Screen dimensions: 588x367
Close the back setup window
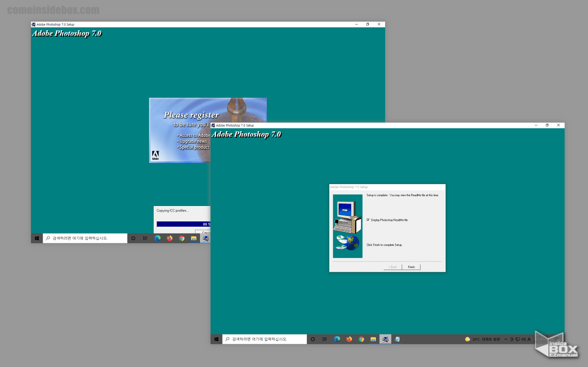(379, 24)
